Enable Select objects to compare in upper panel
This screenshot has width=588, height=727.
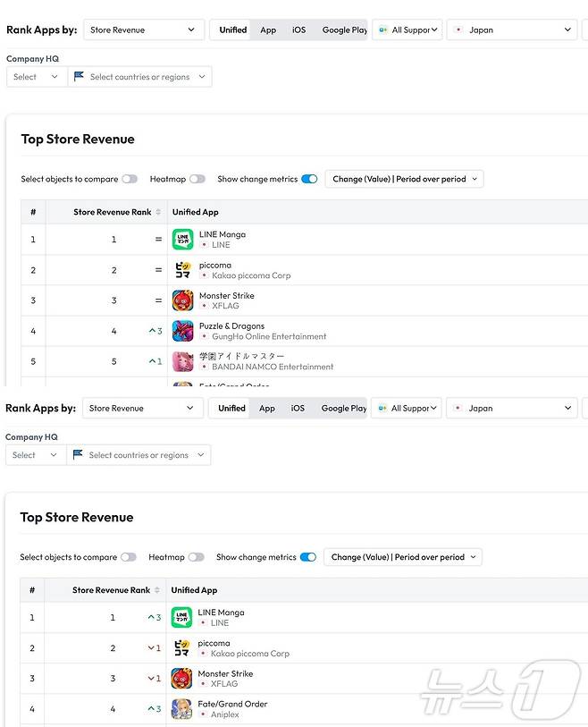coord(130,179)
